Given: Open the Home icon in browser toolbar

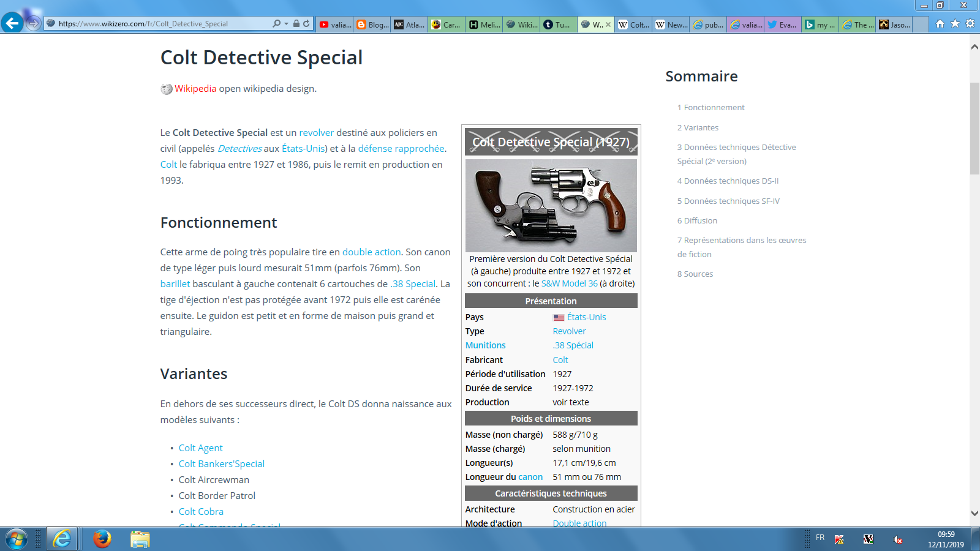Looking at the screenshot, I should pyautogui.click(x=940, y=24).
